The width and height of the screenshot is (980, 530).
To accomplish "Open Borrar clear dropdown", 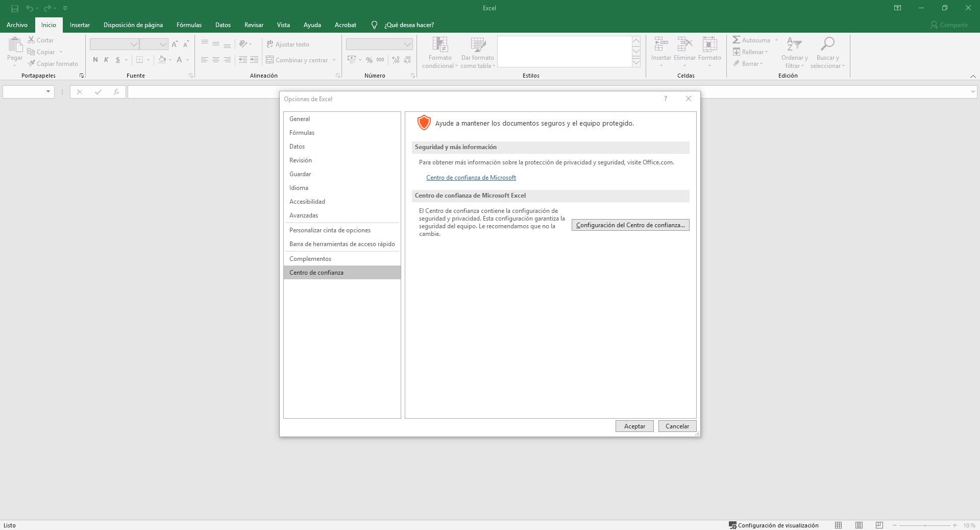I will 748,64.
